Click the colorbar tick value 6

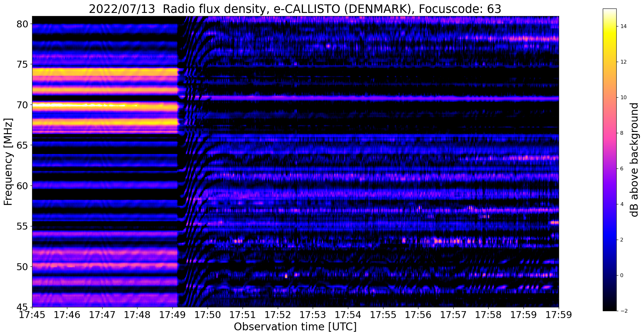pyautogui.click(x=621, y=169)
